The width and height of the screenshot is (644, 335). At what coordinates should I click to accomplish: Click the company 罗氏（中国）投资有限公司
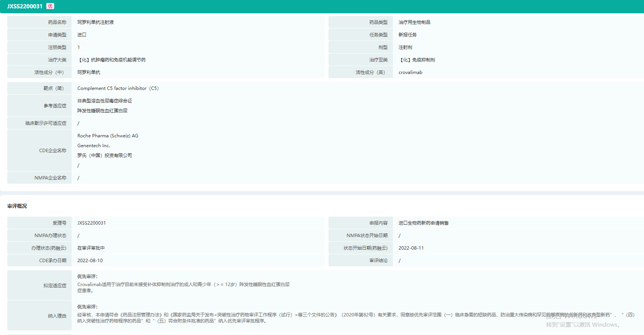point(105,156)
